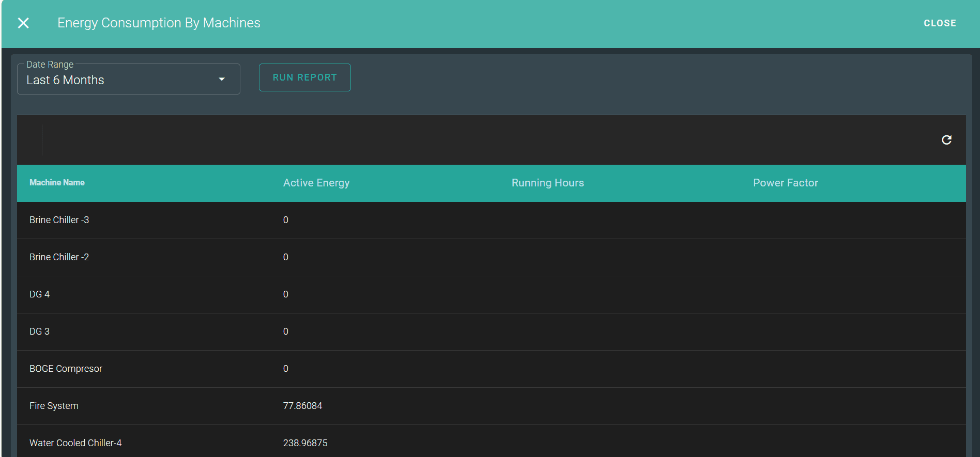Select the Brine Chiller -2 row
This screenshot has width=980, height=457.
pyautogui.click(x=59, y=257)
